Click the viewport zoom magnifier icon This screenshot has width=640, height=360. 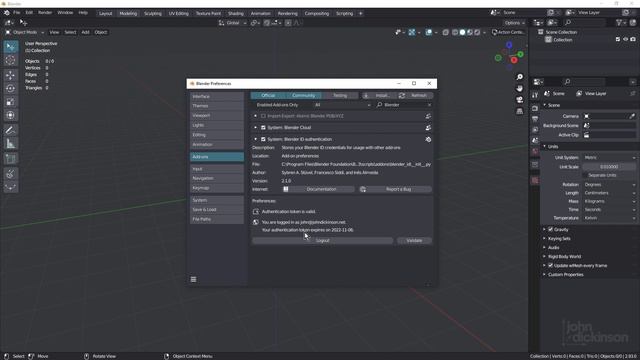[520, 77]
